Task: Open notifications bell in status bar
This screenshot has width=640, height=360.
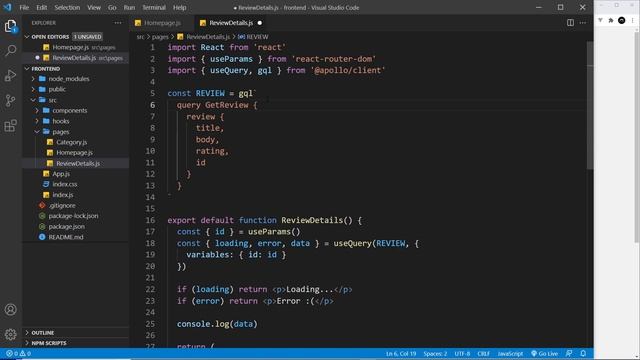Action: pos(583,353)
